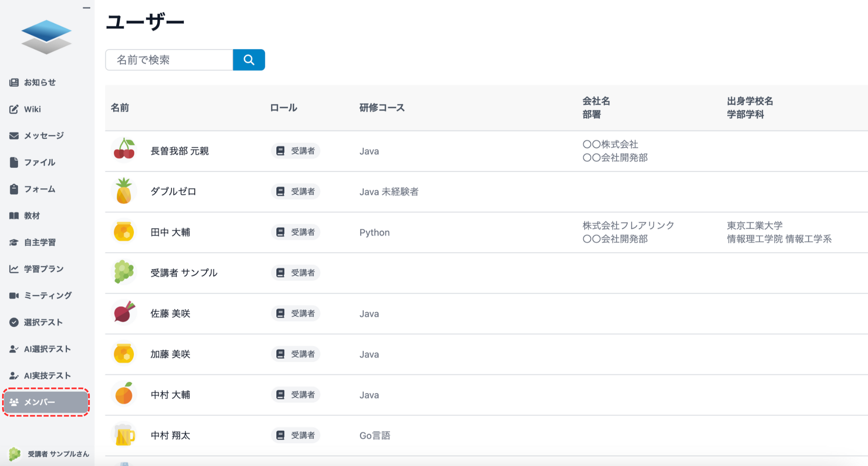Open 選択テスト in the sidebar
This screenshot has width=868, height=466.
point(43,322)
